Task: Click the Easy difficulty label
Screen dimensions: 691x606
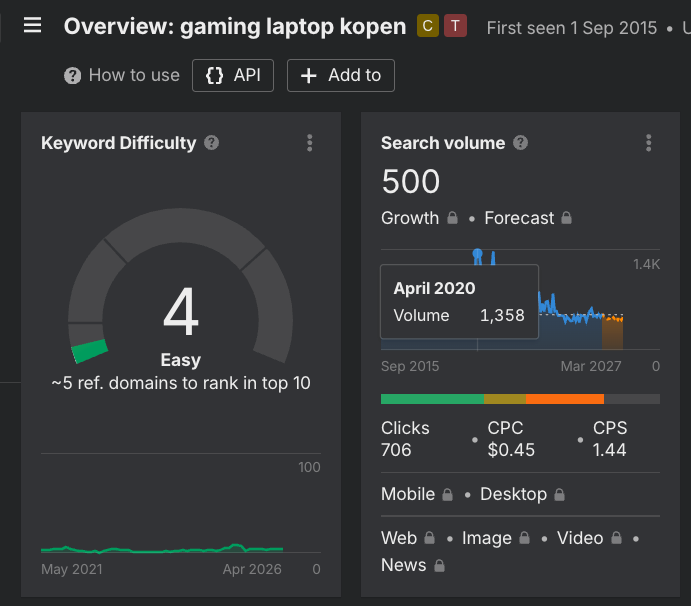Action: pos(181,360)
